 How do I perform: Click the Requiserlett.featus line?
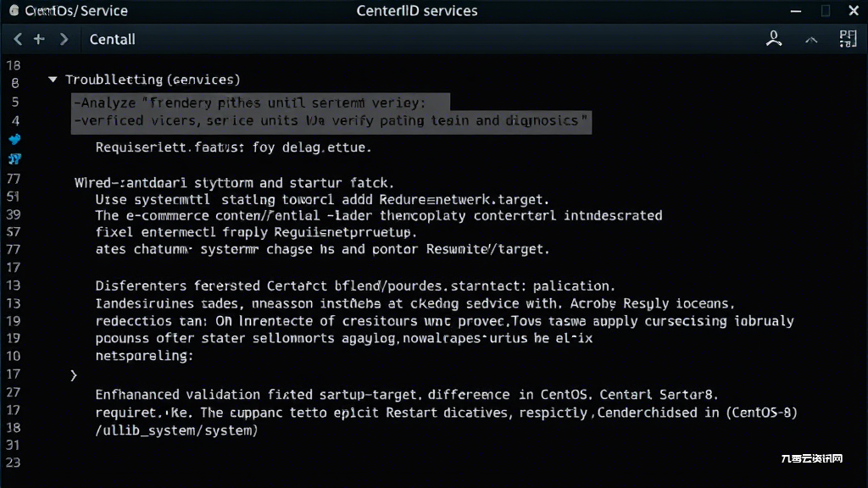(233, 147)
